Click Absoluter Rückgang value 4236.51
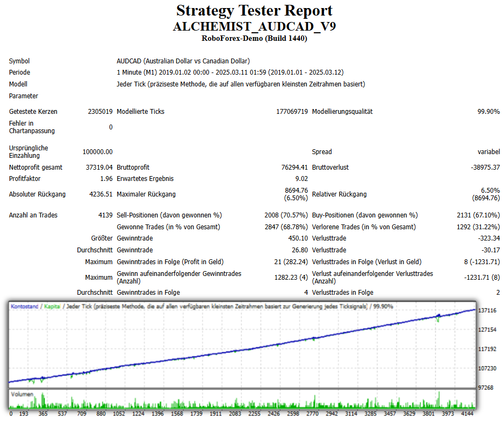Screen dimensions: 504x422 pos(101,194)
